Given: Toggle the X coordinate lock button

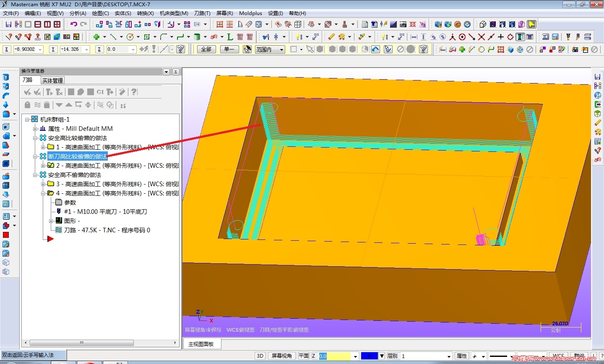Looking at the screenshot, I should (7, 49).
